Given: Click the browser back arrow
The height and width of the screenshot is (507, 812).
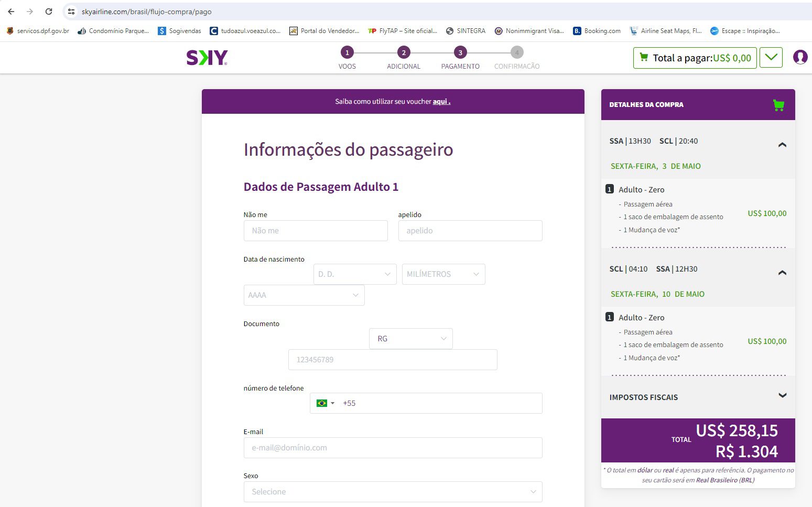Looking at the screenshot, I should [x=11, y=12].
